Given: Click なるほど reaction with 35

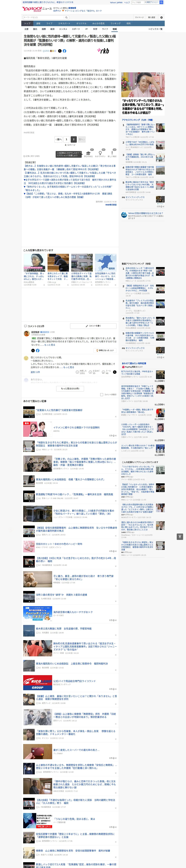Looking at the screenshot, I should point(94,372).
